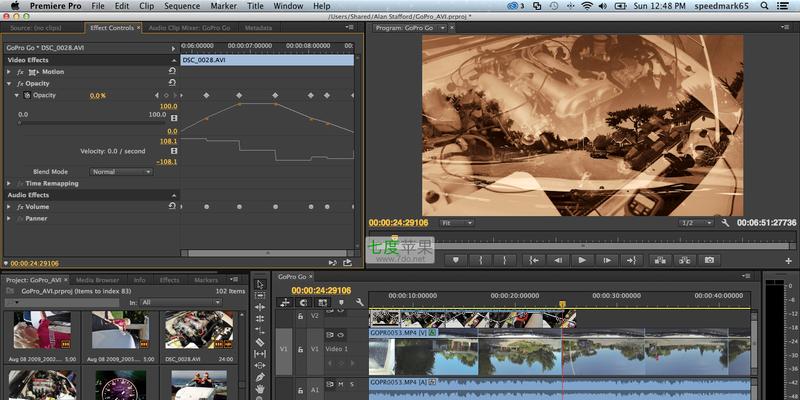Click Export icon in Effect Controls footer
Screen dimensions: 800x400
point(347,263)
